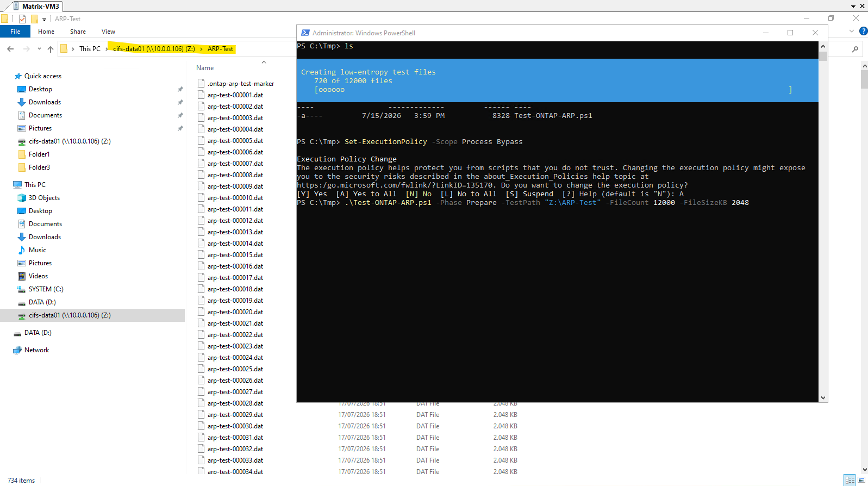Click the search magnifier icon in Explorer
This screenshot has width=868, height=486.
[855, 49]
